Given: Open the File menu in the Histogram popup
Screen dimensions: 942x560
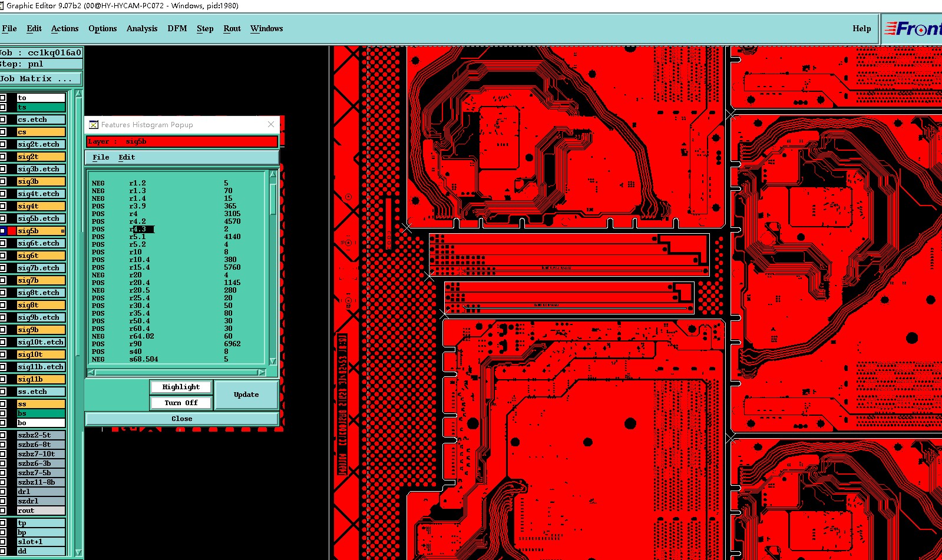Looking at the screenshot, I should point(101,157).
